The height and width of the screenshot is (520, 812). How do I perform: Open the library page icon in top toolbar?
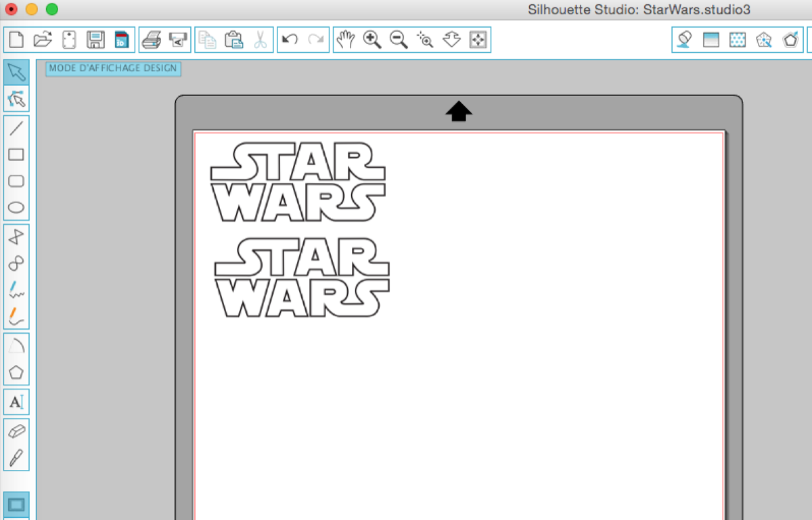(x=69, y=39)
